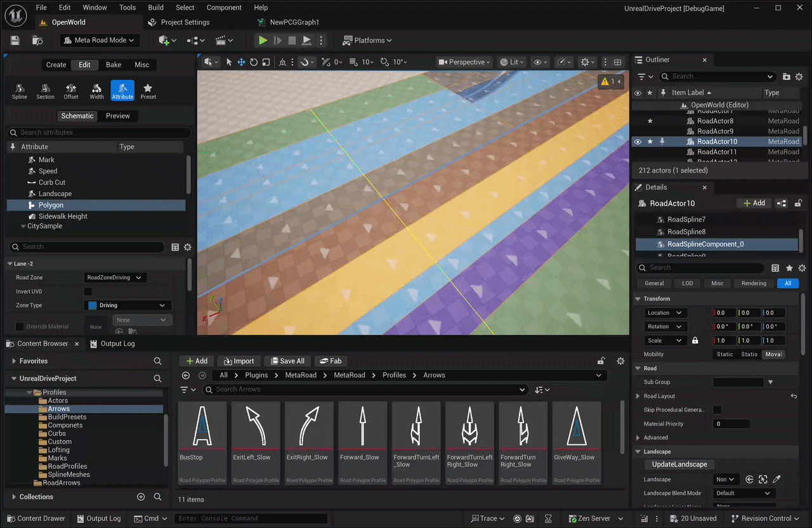Pick landscape actor from scene eyedropper
The height and width of the screenshot is (528, 812).
(x=776, y=479)
